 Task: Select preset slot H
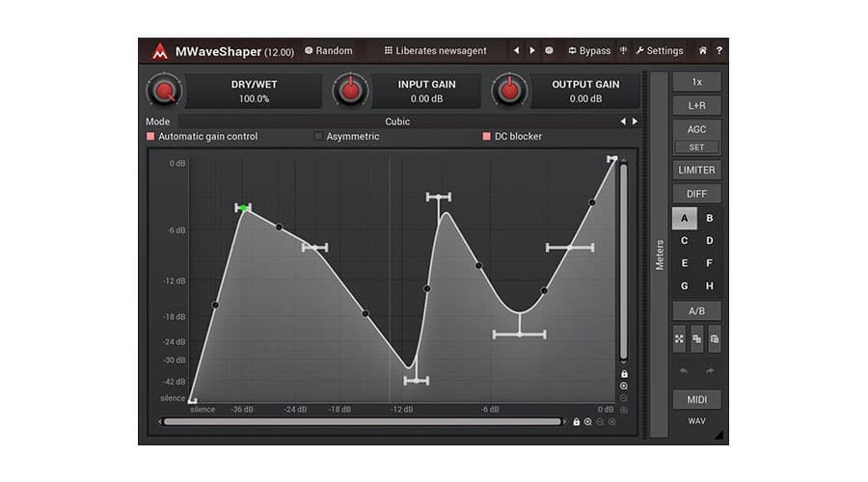(709, 286)
